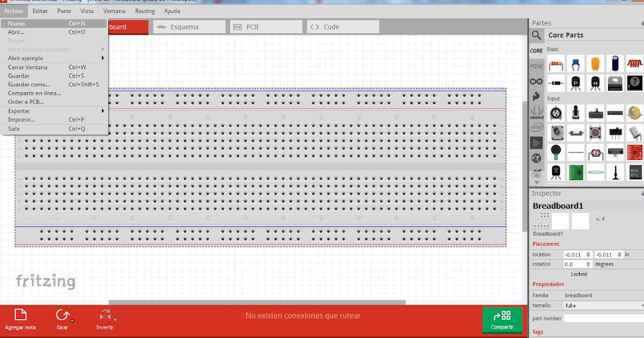This screenshot has width=644, height=338.
Task: Select the resistor part in Basic
Action: [x=556, y=64]
